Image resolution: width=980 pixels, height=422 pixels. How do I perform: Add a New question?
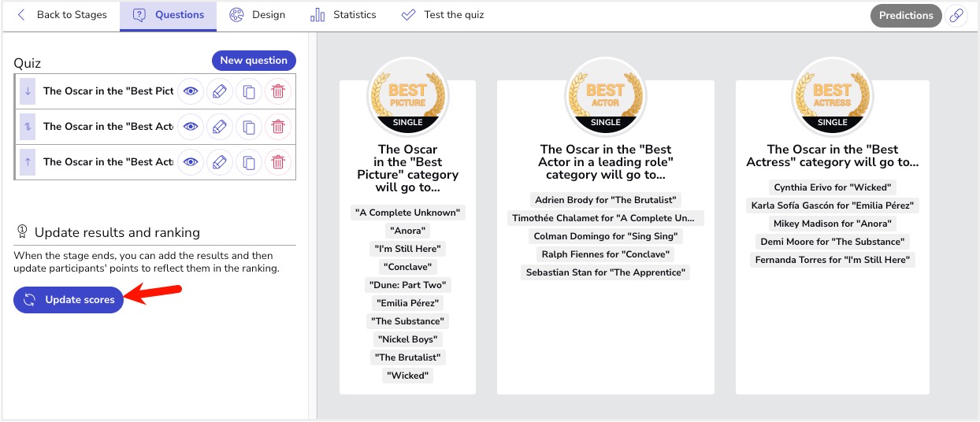pyautogui.click(x=254, y=61)
